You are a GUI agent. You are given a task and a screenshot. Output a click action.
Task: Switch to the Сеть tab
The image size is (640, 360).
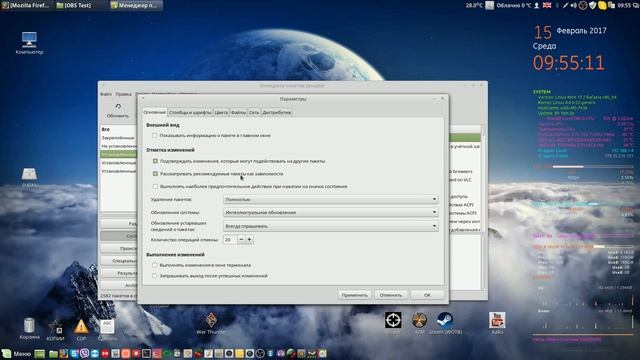254,112
